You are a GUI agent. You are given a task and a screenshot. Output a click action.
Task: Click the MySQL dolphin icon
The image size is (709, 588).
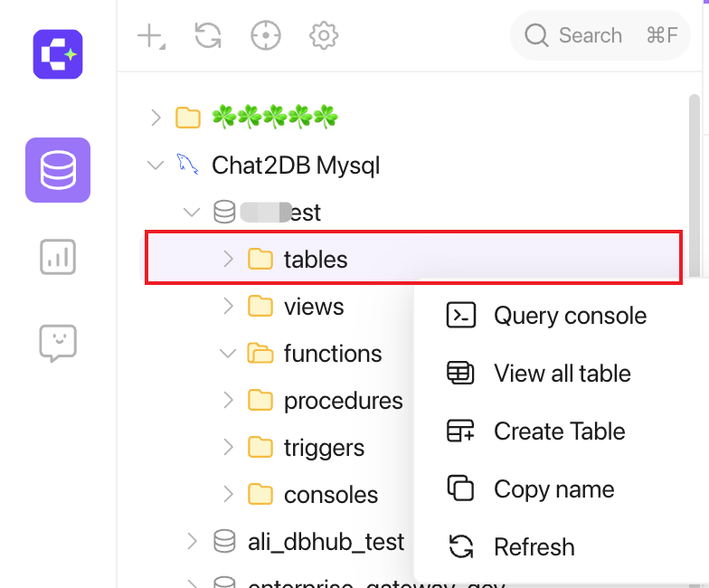(x=187, y=165)
